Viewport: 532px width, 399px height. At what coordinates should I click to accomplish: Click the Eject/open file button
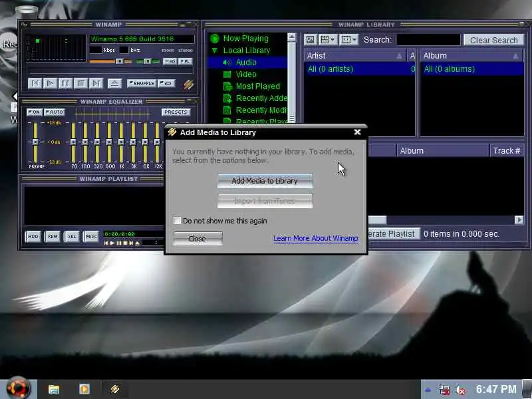[x=114, y=83]
